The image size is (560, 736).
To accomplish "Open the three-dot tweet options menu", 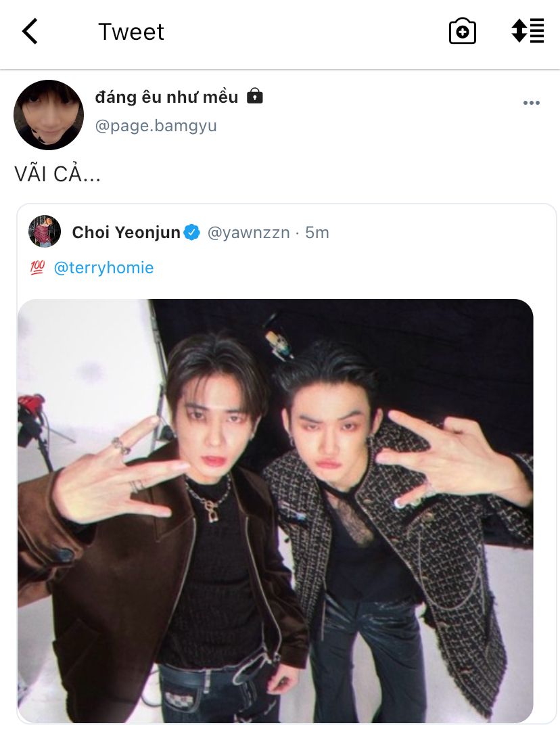I will [x=532, y=103].
